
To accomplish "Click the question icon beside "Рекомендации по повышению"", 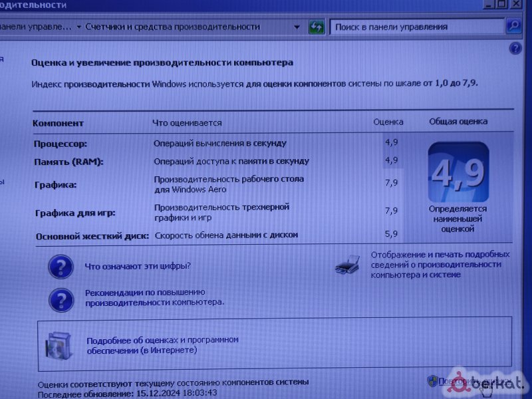I will [61, 300].
